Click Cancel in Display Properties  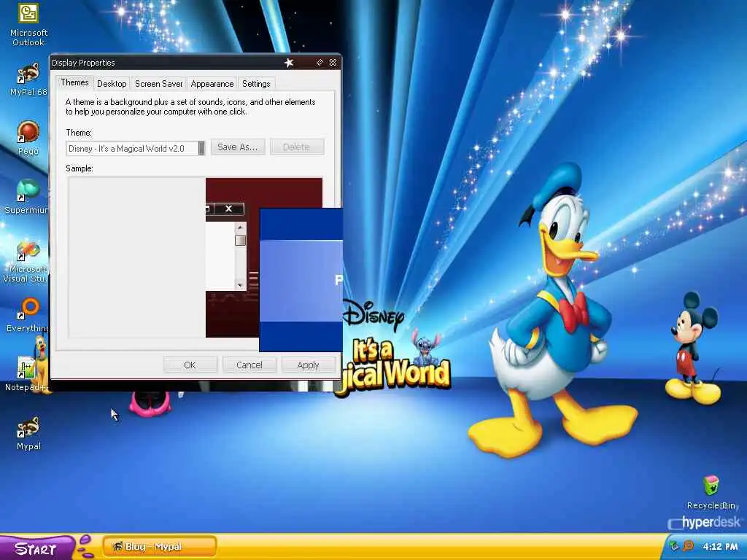coord(249,365)
